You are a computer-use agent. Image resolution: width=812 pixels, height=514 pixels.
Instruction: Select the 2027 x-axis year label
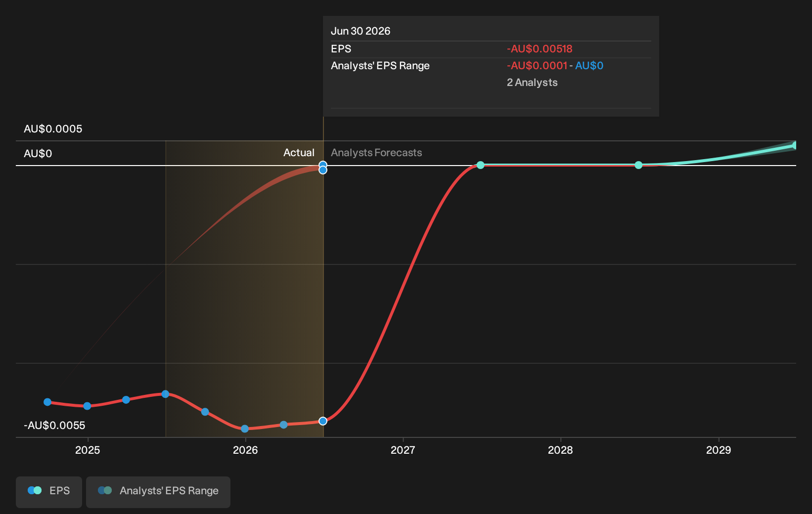403,450
